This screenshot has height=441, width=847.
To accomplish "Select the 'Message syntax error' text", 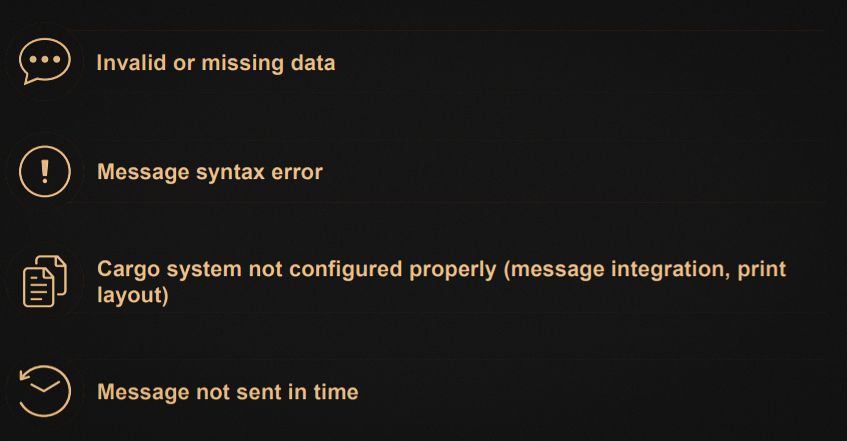I will point(210,172).
